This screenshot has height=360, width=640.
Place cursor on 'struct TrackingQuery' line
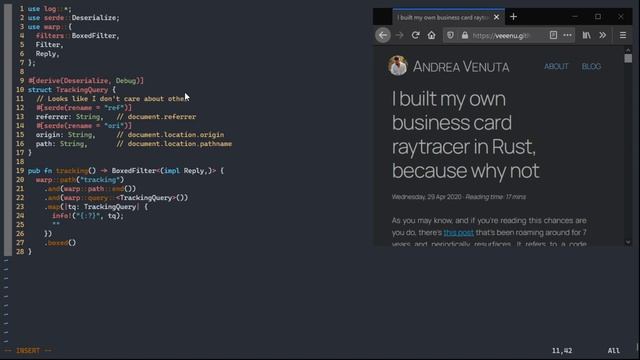(72, 90)
